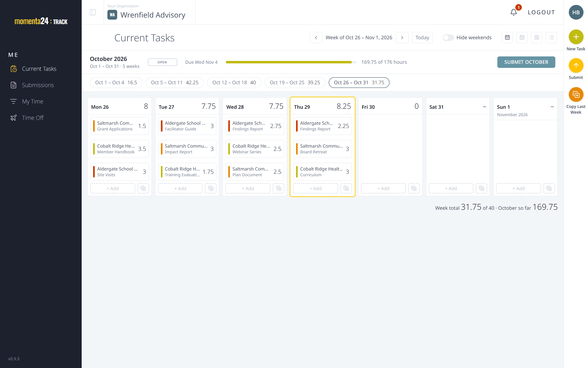Click the yellow Submit arrow icon

point(576,65)
